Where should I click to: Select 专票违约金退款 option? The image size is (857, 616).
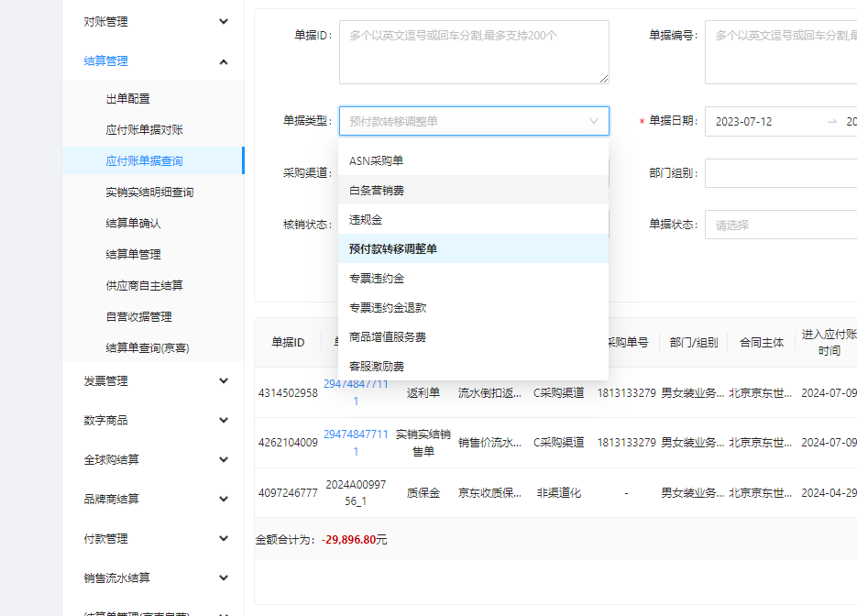pos(388,308)
